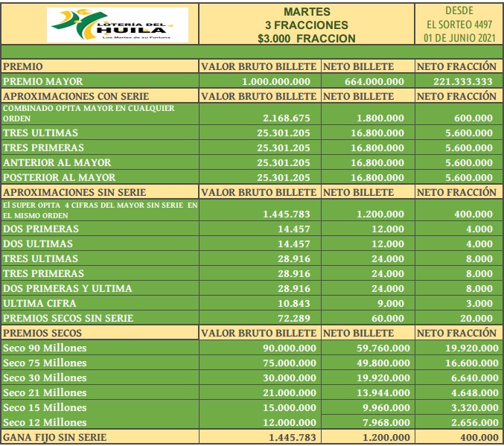Select the value '72.289'
This screenshot has height=446, width=504.
pos(294,319)
